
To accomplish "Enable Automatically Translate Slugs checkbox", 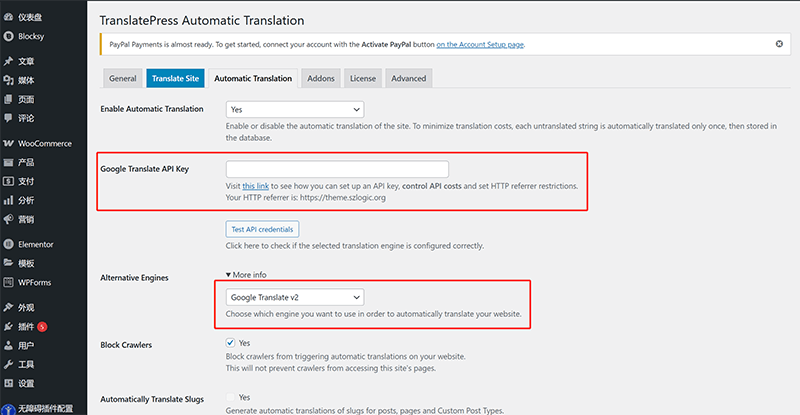I will (230, 397).
